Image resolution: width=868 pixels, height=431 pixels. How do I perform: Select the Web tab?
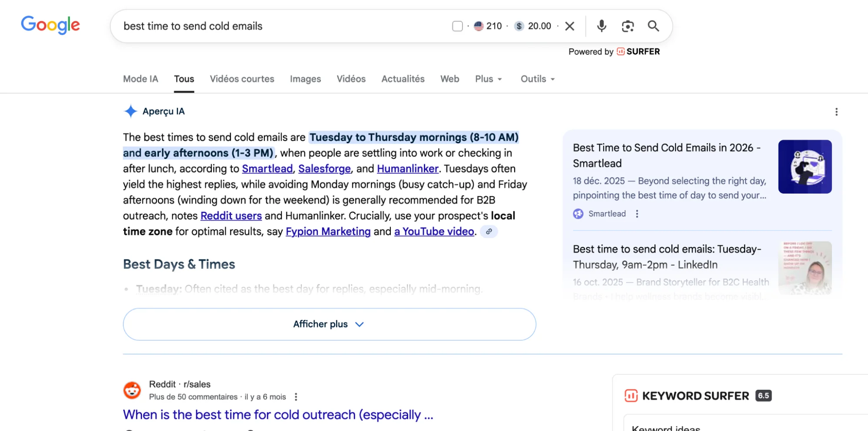click(x=449, y=79)
